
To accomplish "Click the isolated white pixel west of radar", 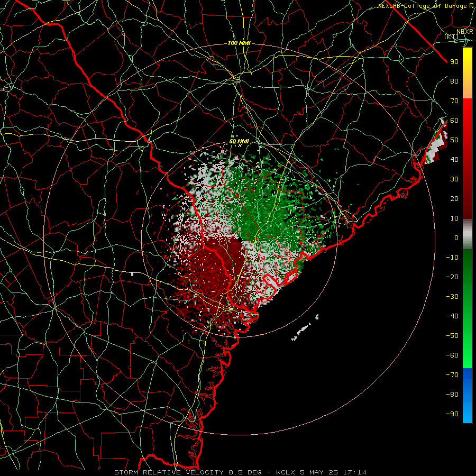I will pos(132,274).
